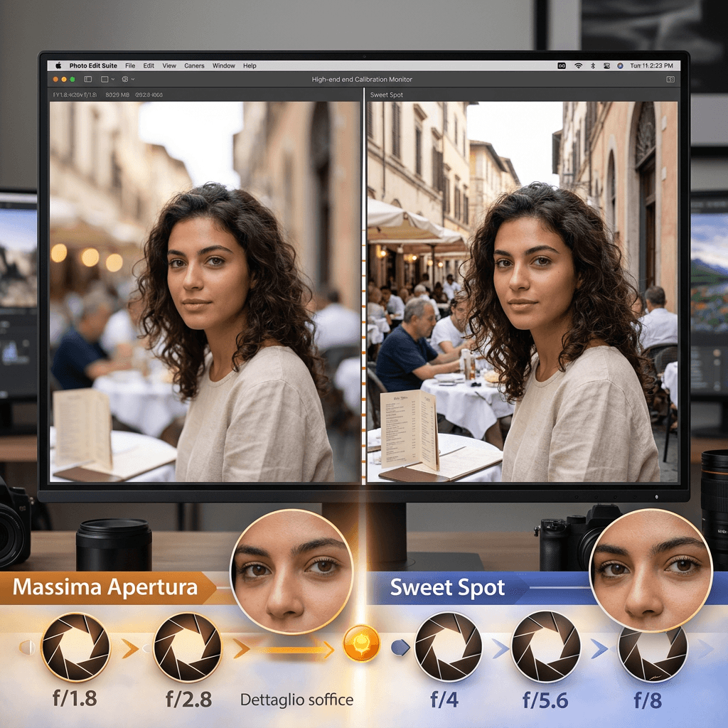728x728 pixels.
Task: Click the High-end end Calibration Monitor title
Action: click(362, 80)
